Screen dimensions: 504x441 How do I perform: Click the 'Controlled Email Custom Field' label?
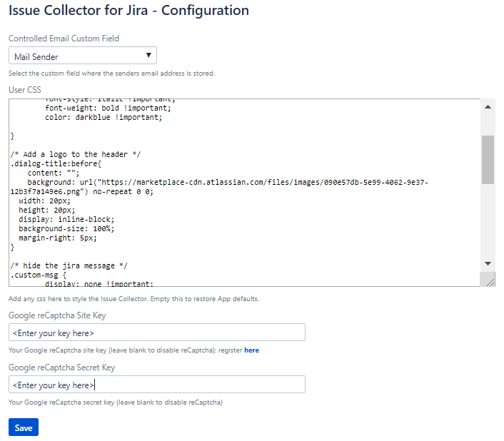click(x=64, y=38)
